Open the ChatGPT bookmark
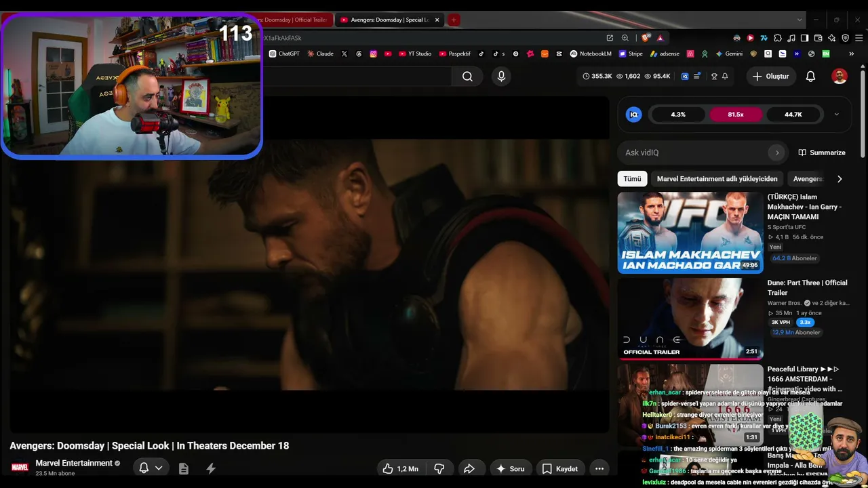The height and width of the screenshot is (488, 868). (x=284, y=54)
